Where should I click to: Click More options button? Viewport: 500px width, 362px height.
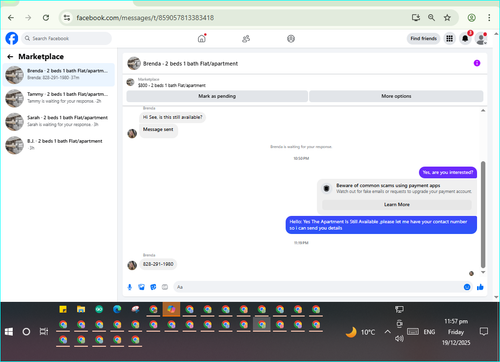pyautogui.click(x=396, y=96)
